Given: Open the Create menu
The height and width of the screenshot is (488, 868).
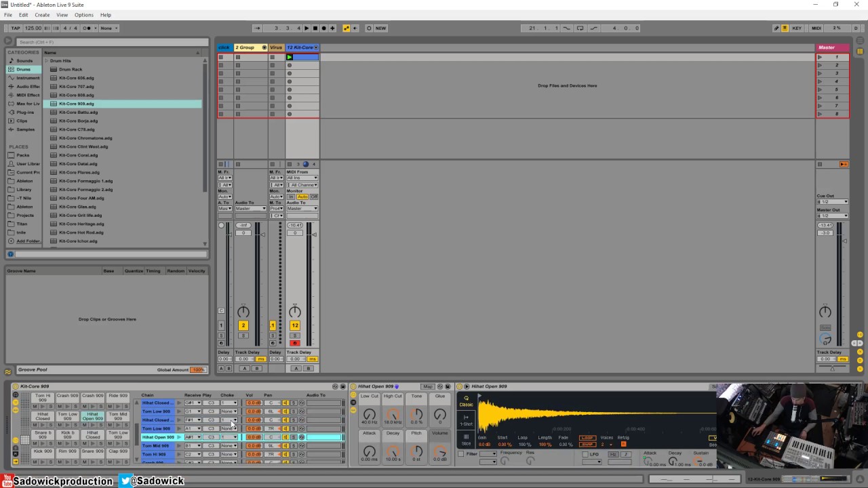Looking at the screenshot, I should pyautogui.click(x=42, y=15).
